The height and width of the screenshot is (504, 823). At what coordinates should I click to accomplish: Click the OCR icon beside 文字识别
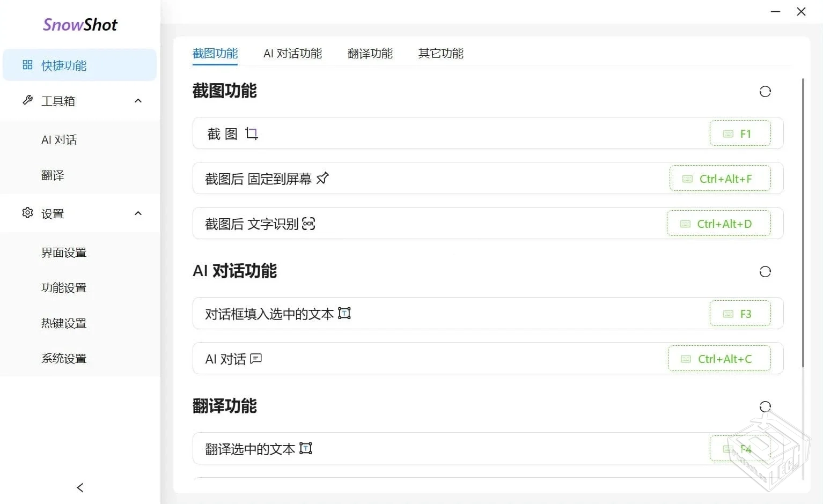click(308, 224)
